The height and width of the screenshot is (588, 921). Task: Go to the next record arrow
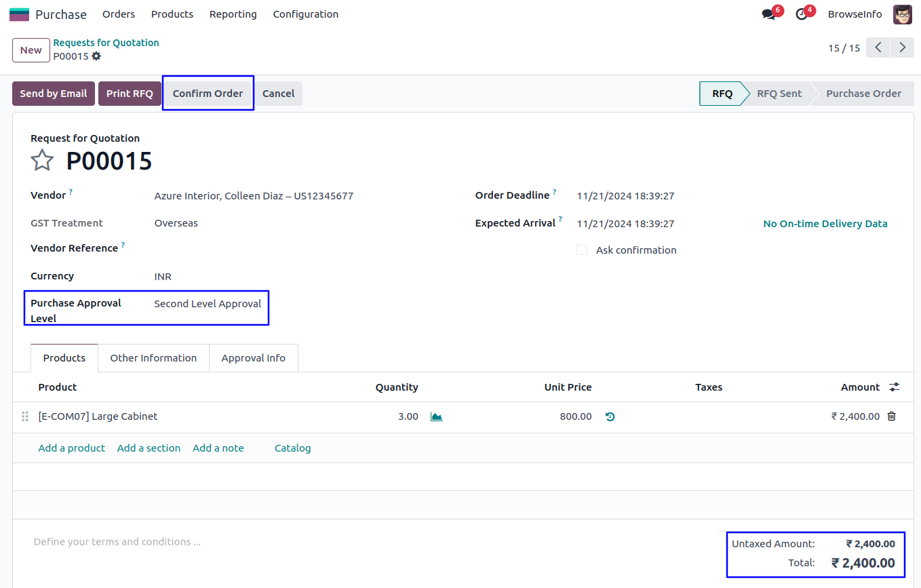coord(902,47)
